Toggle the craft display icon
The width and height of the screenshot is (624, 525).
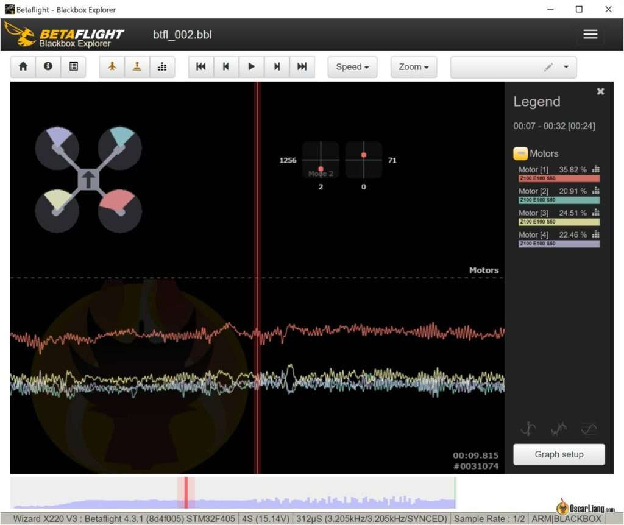tap(112, 67)
